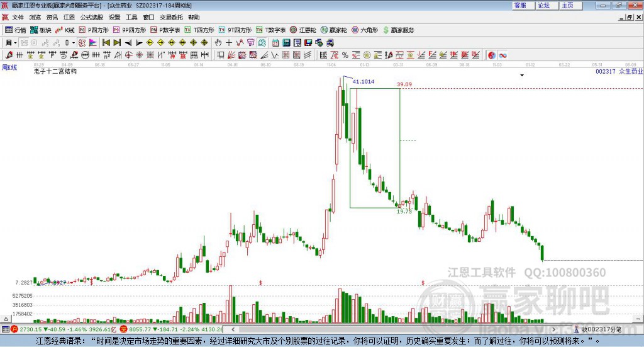Select the Gann fan lines tool

(x=231, y=55)
